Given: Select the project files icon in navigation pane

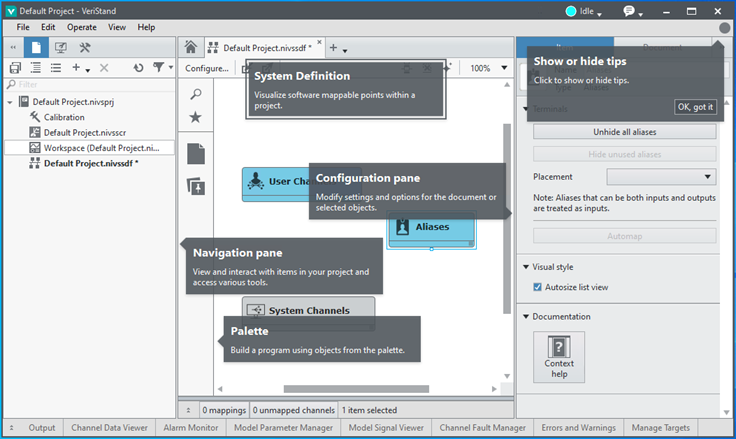Looking at the screenshot, I should [36, 47].
